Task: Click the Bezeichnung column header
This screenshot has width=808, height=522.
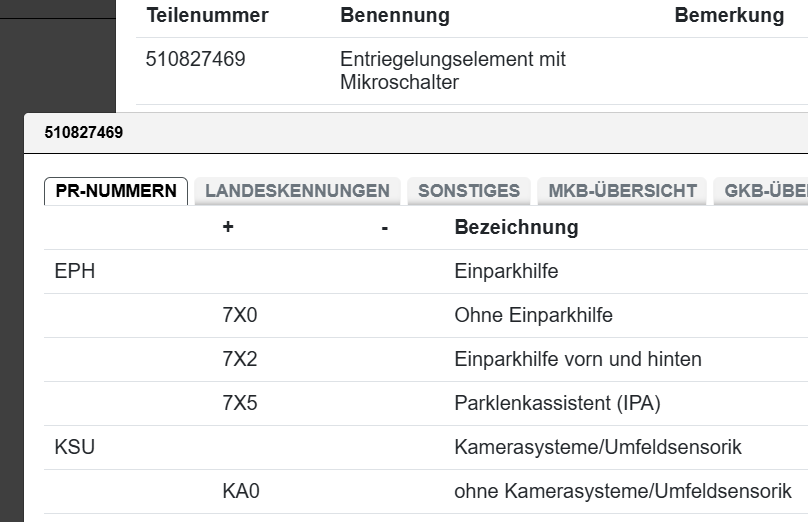Action: click(516, 227)
